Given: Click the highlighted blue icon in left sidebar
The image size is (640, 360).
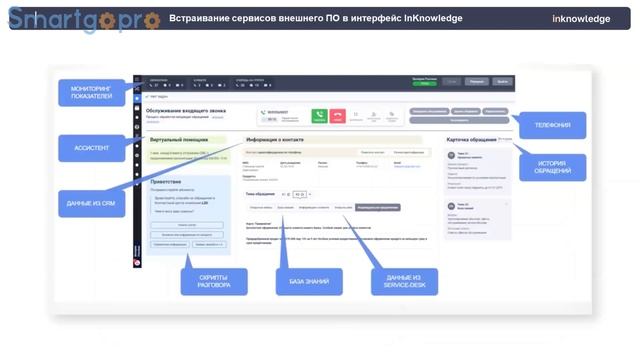Looking at the screenshot, I should click(x=137, y=98).
